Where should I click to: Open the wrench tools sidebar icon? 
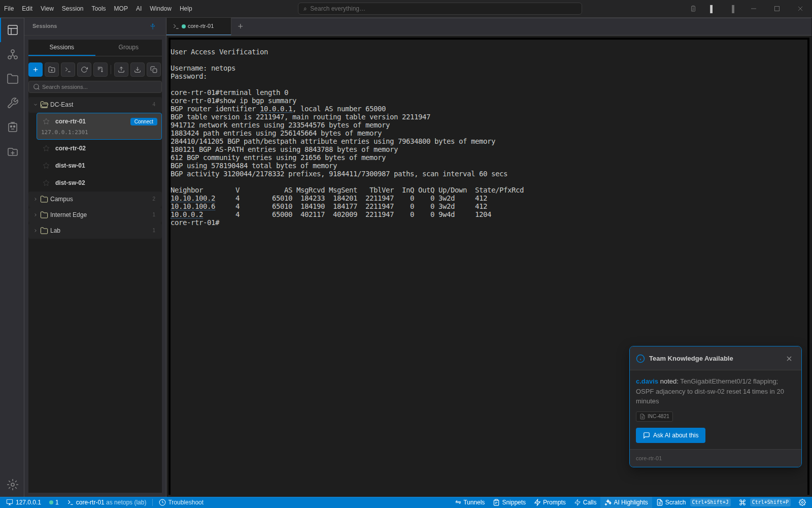click(x=13, y=103)
